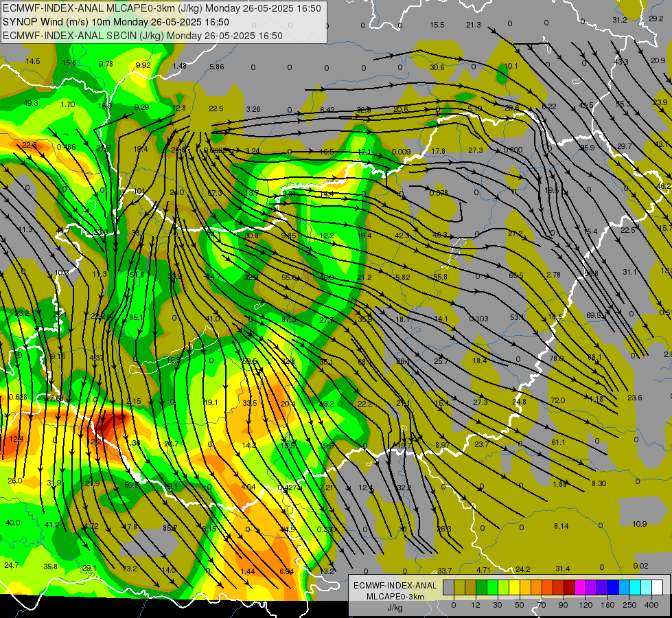Click the yellow legend color box
Image resolution: width=672 pixels, height=618 pixels.
(515, 588)
